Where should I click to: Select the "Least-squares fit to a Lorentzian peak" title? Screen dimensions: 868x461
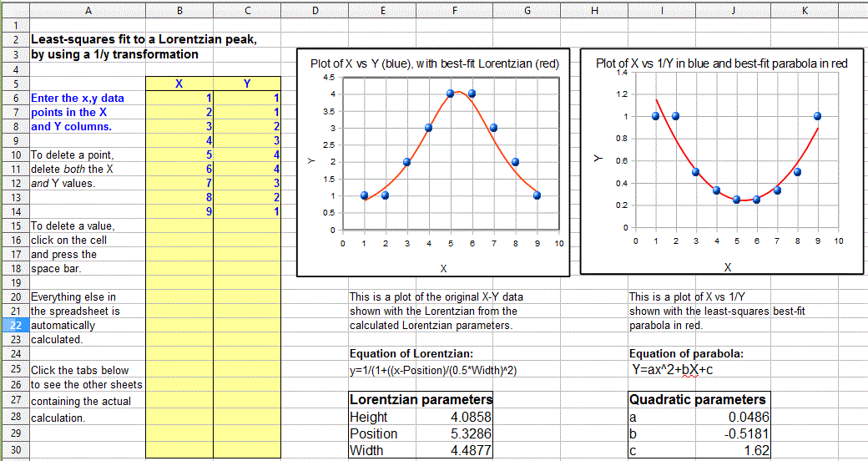[x=144, y=40]
